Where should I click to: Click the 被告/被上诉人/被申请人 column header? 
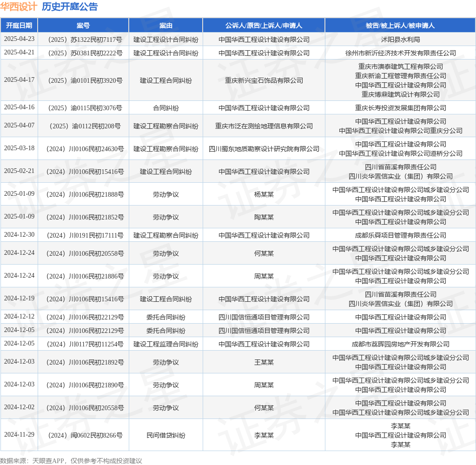(400, 26)
